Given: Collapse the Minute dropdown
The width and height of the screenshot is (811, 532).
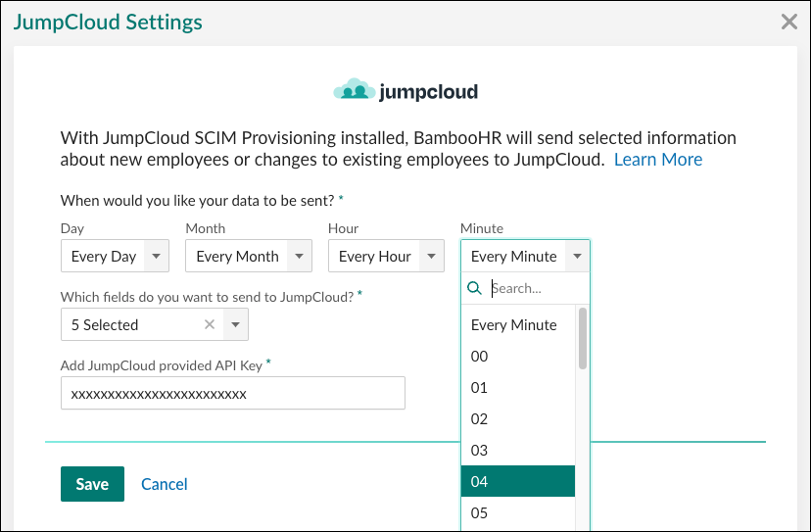Looking at the screenshot, I should [x=578, y=257].
